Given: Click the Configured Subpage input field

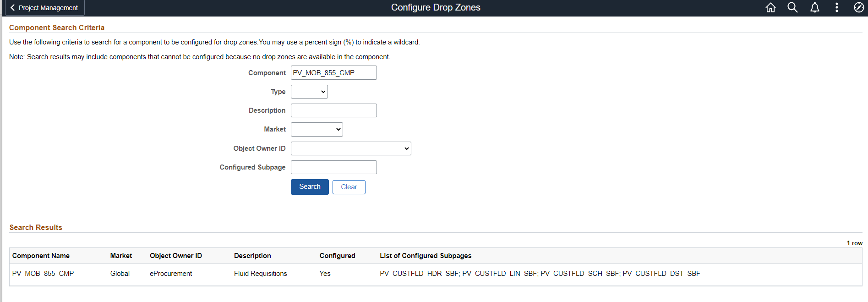Looking at the screenshot, I should pyautogui.click(x=333, y=167).
